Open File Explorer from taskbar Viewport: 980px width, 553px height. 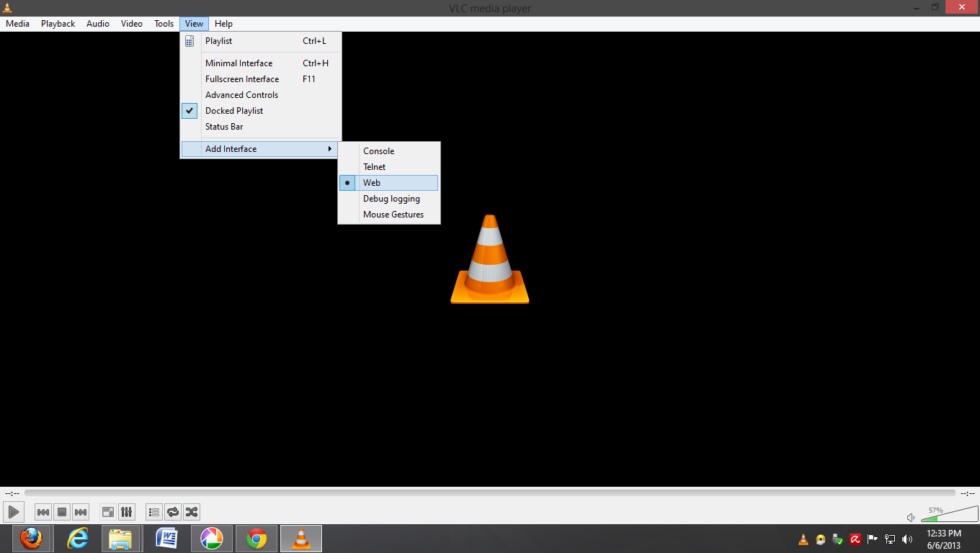coord(120,539)
